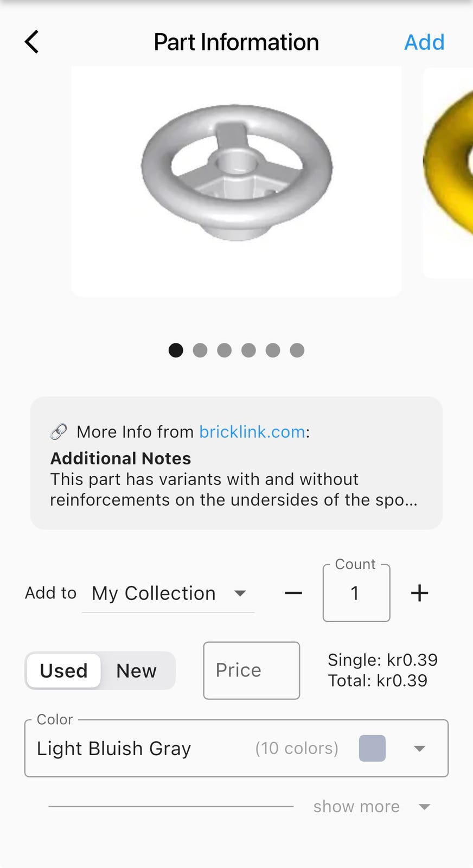Select the Used condition toggle
Image resolution: width=473 pixels, height=868 pixels.
(x=63, y=671)
